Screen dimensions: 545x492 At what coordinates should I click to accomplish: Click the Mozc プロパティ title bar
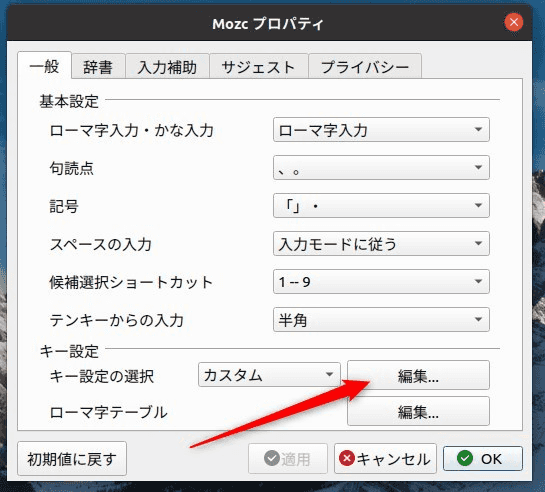click(x=268, y=23)
